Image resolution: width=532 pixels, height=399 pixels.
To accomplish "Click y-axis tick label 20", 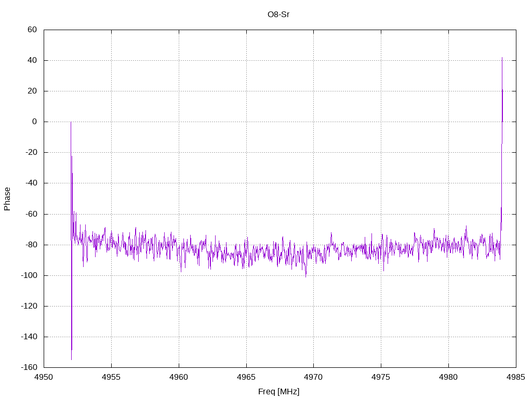I will 32,91.
